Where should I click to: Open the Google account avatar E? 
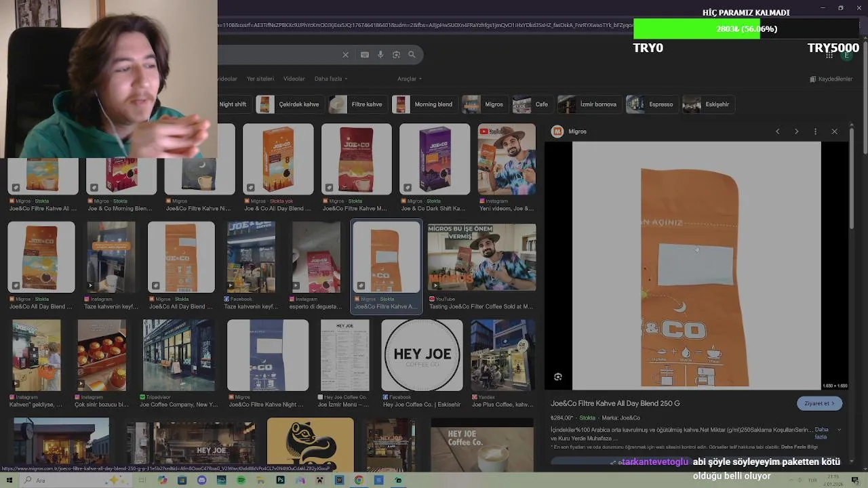pos(846,55)
